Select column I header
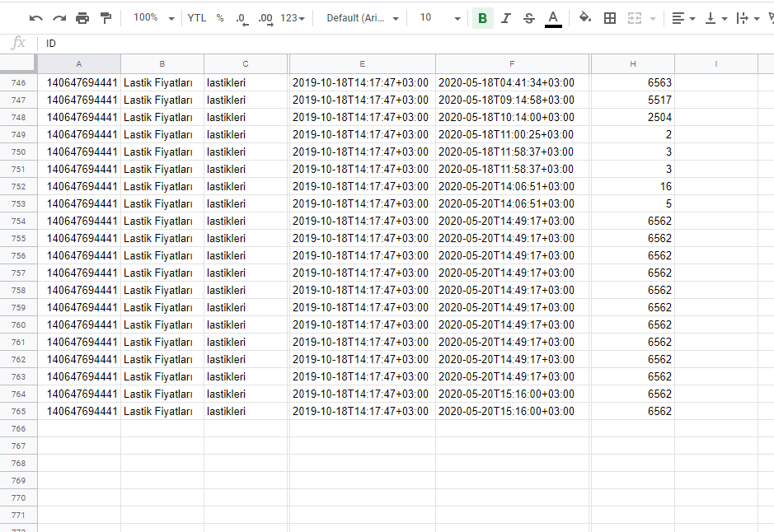The height and width of the screenshot is (532, 774). pos(715,63)
